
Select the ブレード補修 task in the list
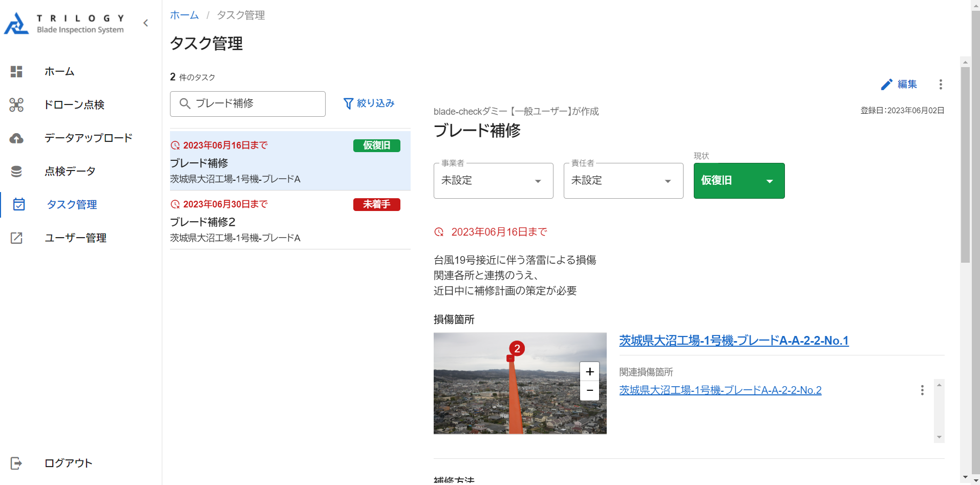click(290, 161)
